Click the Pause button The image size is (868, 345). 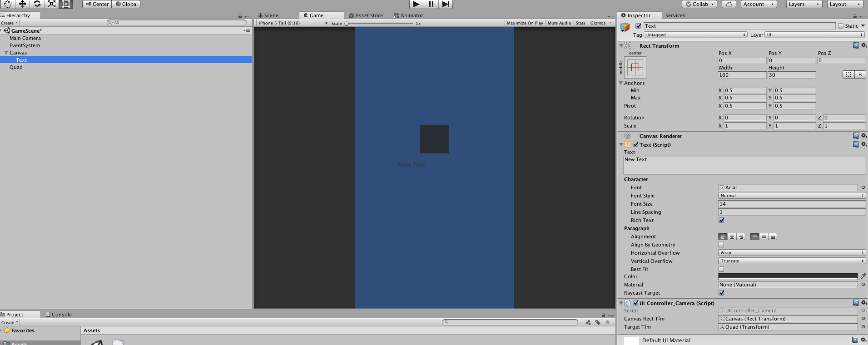pos(431,4)
